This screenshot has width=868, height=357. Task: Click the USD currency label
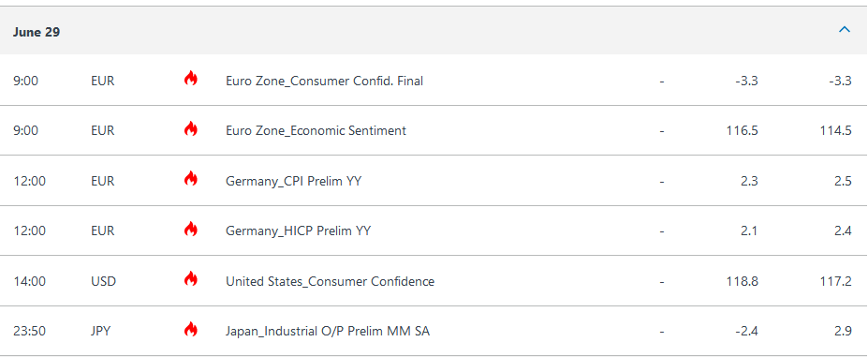pos(104,281)
